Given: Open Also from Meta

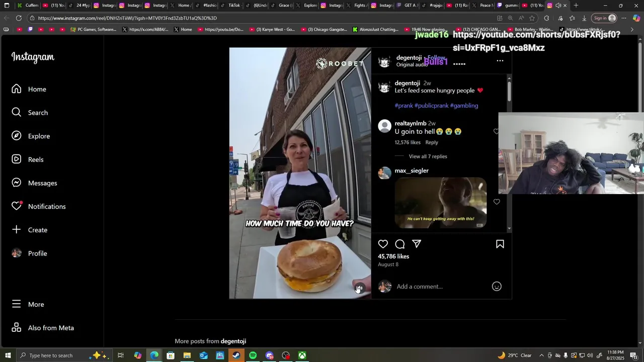Looking at the screenshot, I should click(x=43, y=328).
